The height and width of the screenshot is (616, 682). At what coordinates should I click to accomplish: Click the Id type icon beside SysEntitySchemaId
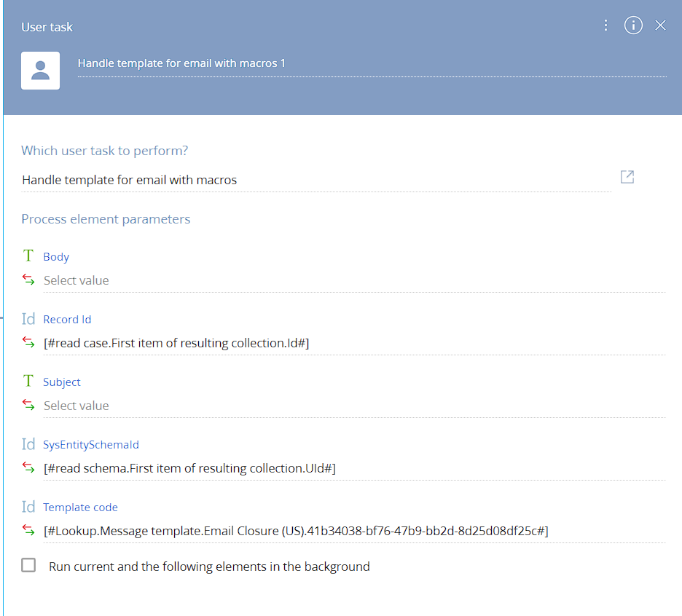pos(28,444)
